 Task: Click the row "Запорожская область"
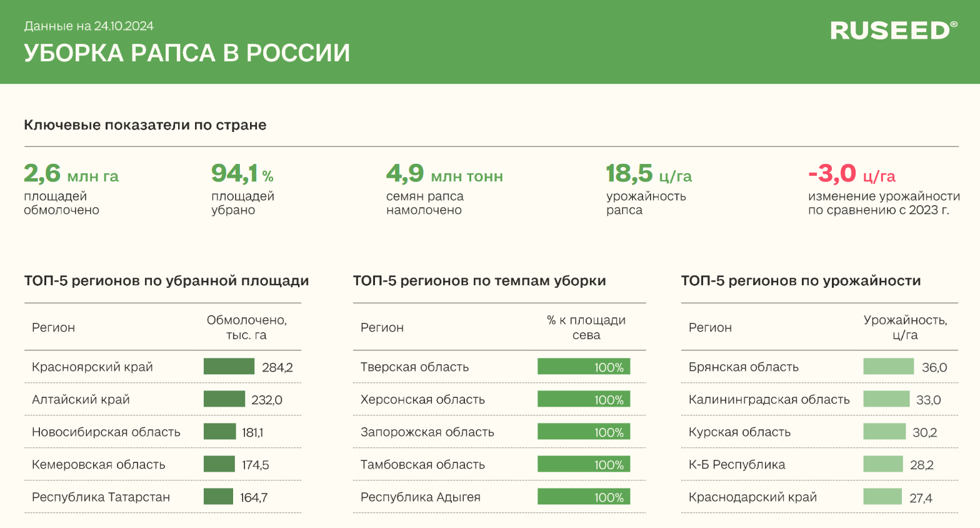(x=499, y=432)
